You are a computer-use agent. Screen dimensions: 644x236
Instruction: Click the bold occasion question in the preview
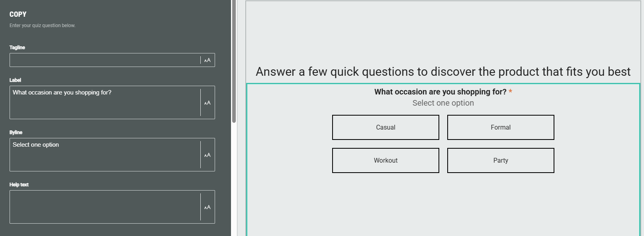440,92
